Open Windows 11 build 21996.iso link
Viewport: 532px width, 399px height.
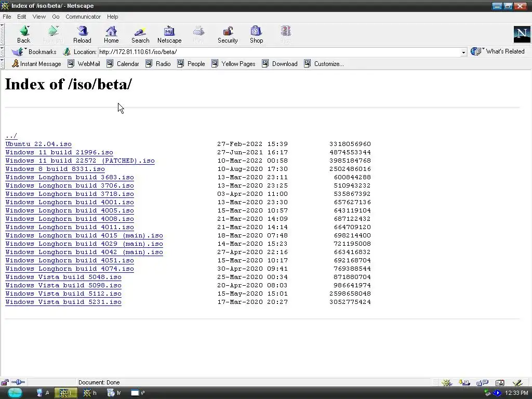point(59,152)
